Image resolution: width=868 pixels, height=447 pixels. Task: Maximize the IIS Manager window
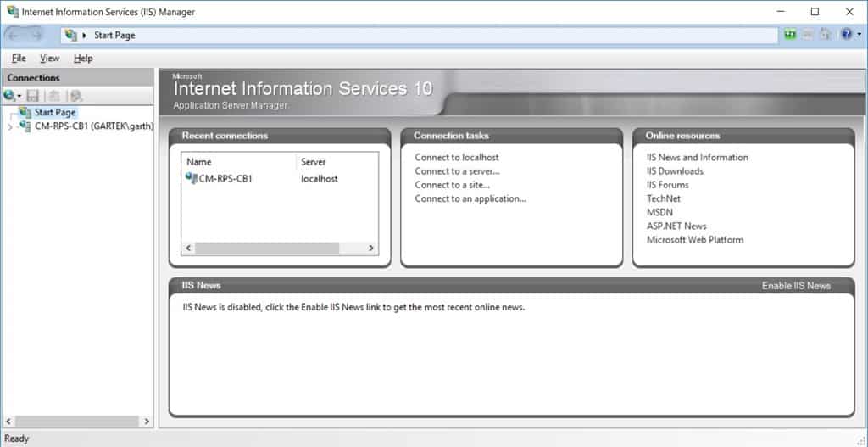coord(815,12)
